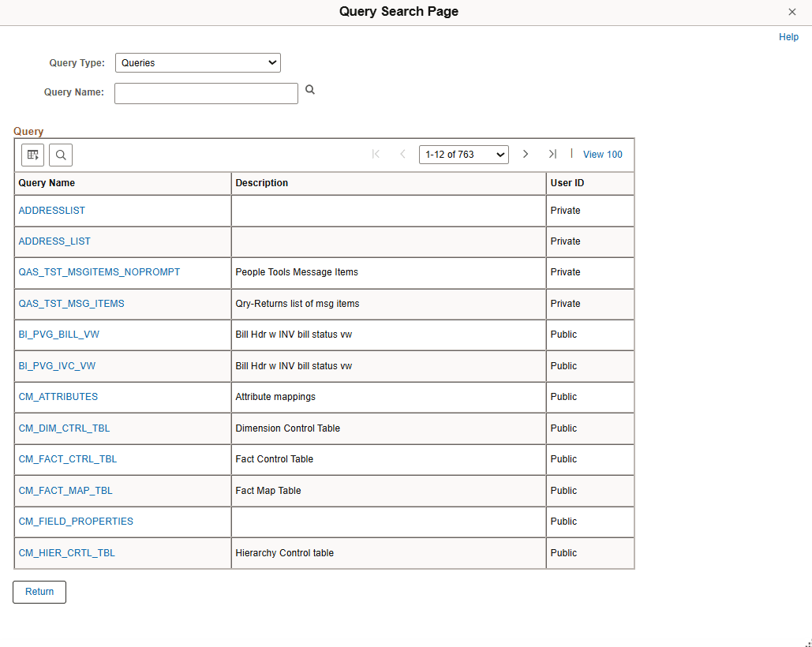Open the Help link
Image resolution: width=812 pixels, height=647 pixels.
point(788,36)
